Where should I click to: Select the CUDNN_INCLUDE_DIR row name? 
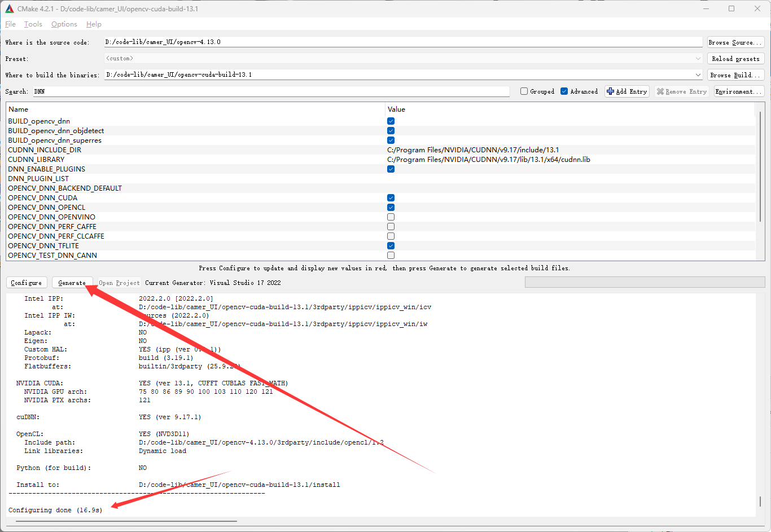[45, 150]
